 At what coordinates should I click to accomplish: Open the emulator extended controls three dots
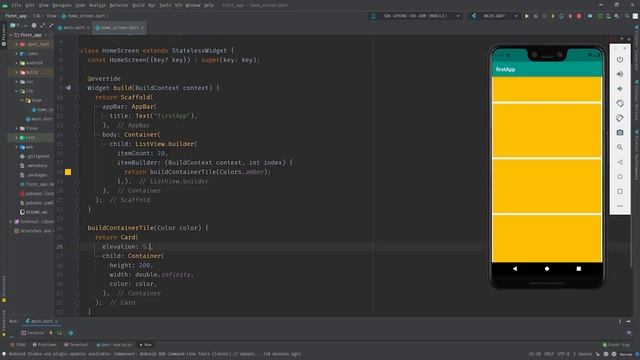click(620, 206)
